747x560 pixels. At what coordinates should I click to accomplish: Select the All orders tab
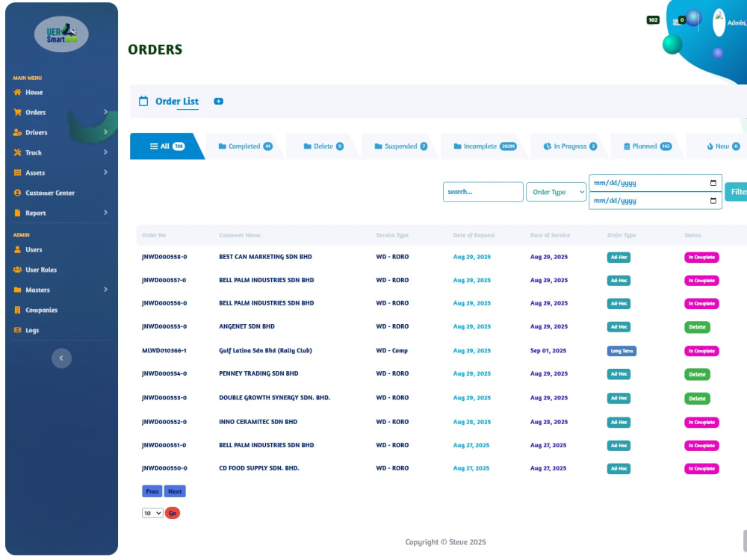(167, 146)
